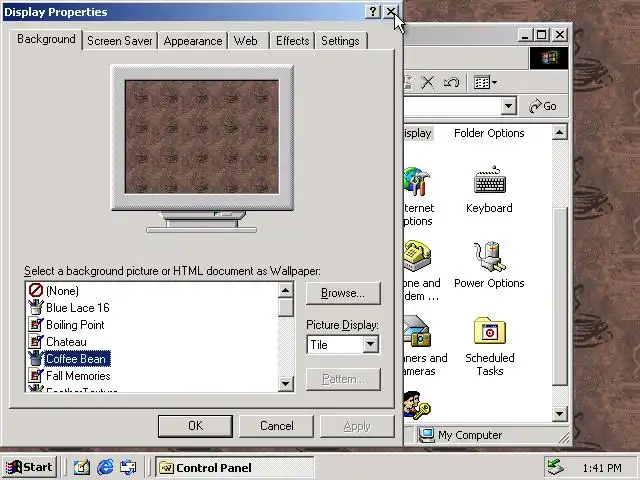Click the Outlook Express quick launch icon
640x480 pixels.
128,467
